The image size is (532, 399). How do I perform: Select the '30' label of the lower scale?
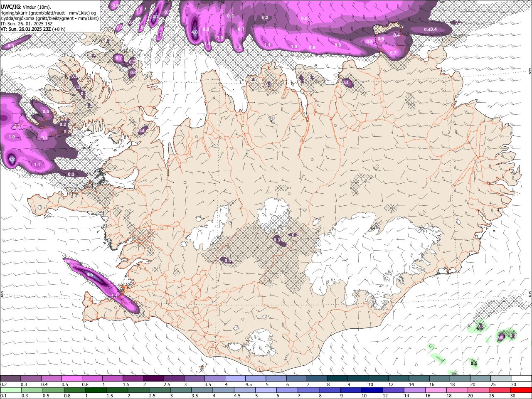pos(512,396)
